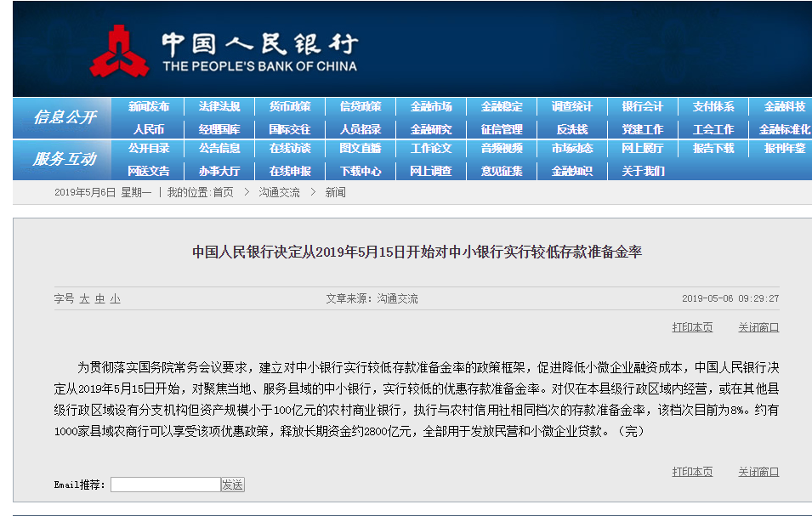Image resolution: width=812 pixels, height=516 pixels.
Task: Set font size to 小
Action: 115,298
